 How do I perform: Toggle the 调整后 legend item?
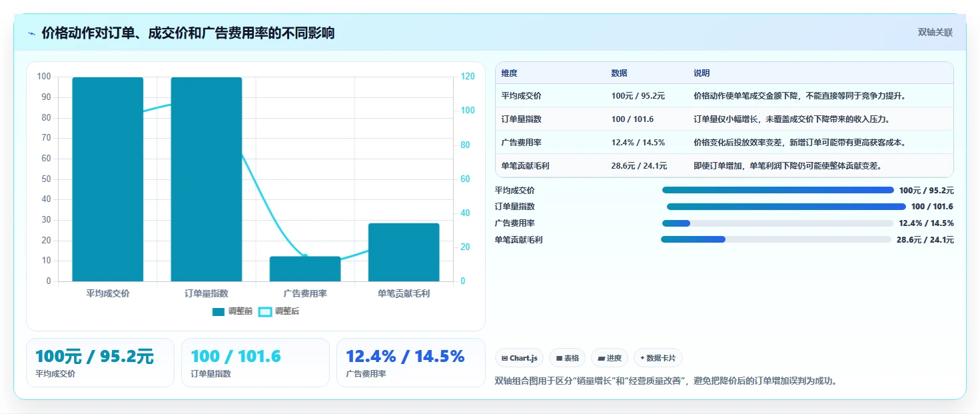click(279, 311)
